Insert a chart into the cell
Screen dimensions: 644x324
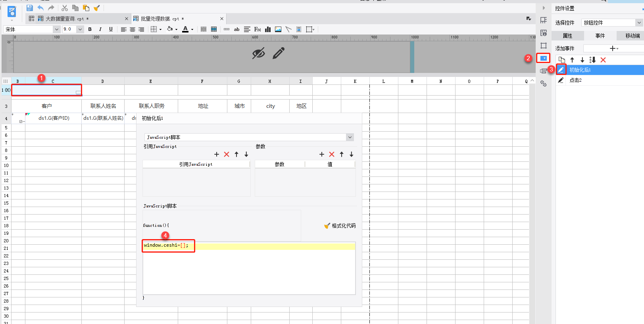click(x=268, y=29)
